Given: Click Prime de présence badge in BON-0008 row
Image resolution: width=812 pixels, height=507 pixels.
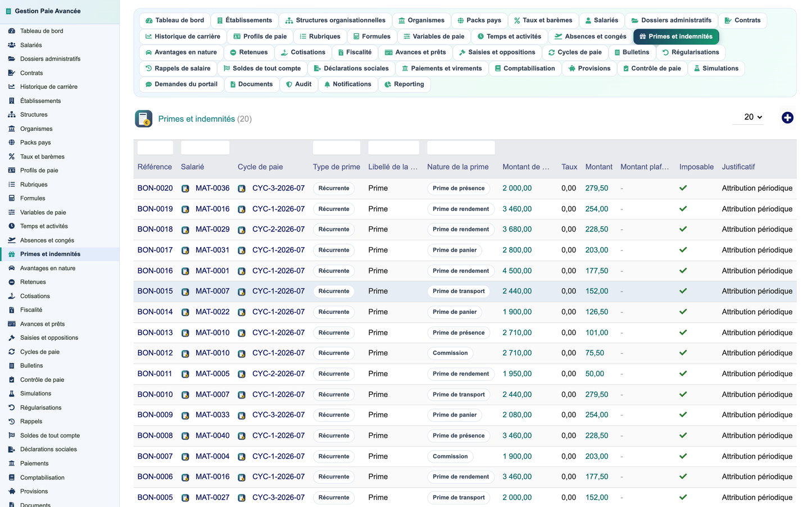Looking at the screenshot, I should [x=459, y=436].
